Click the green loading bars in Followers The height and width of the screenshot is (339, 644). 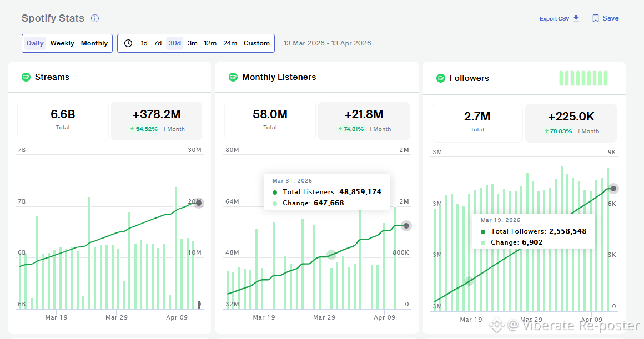click(583, 78)
